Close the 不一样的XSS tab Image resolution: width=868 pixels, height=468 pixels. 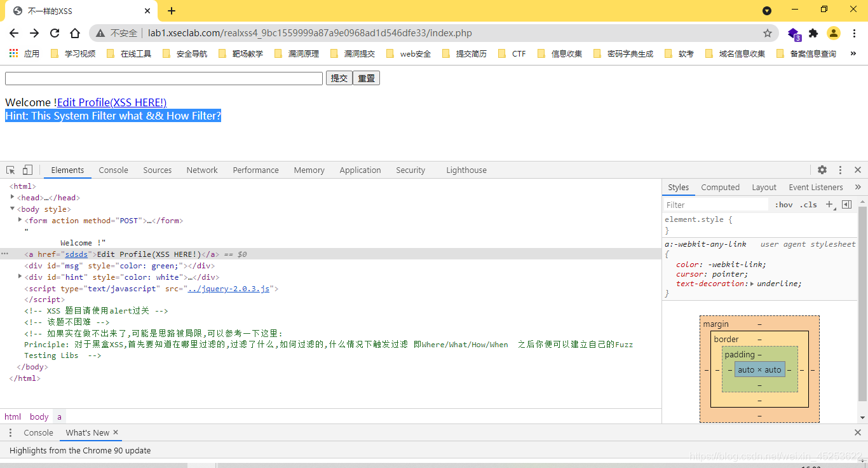tap(147, 11)
